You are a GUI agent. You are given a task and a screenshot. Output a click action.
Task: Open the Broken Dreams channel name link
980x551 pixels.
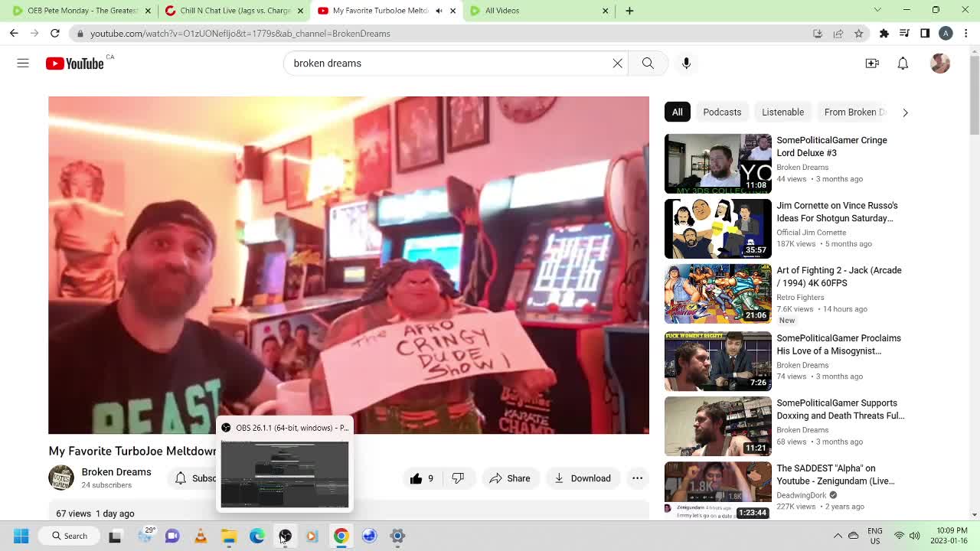coord(116,472)
